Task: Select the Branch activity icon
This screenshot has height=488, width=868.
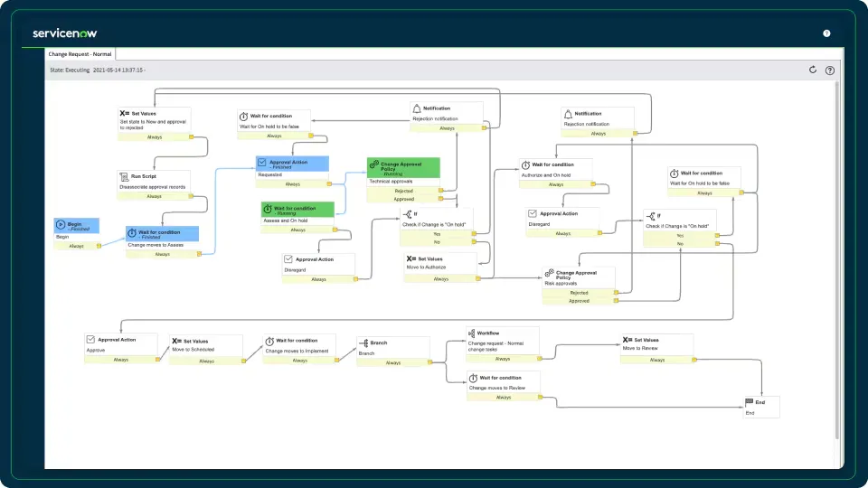Action: (363, 343)
